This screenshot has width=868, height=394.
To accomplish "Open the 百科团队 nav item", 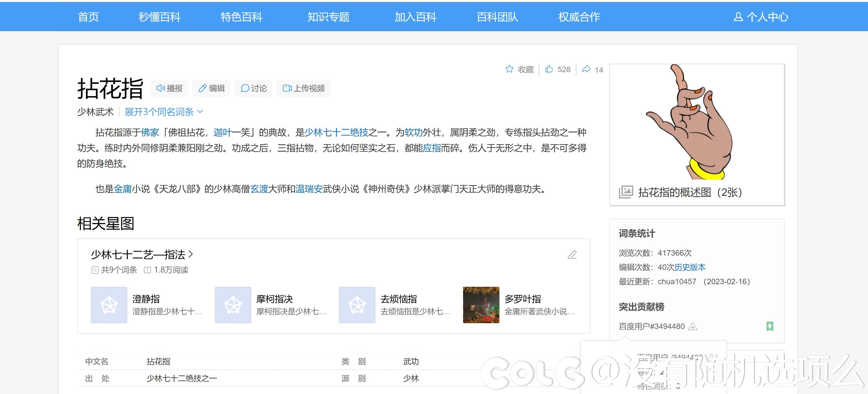I will point(497,17).
